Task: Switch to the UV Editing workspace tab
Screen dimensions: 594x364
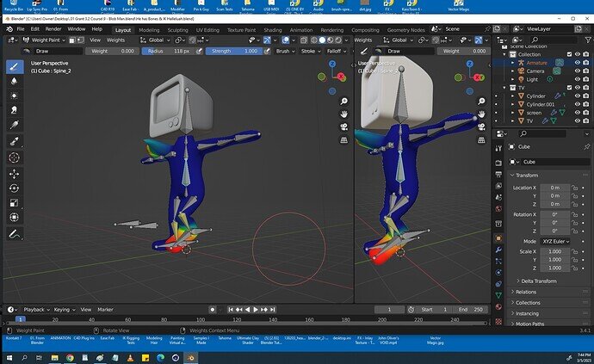Action: click(207, 30)
